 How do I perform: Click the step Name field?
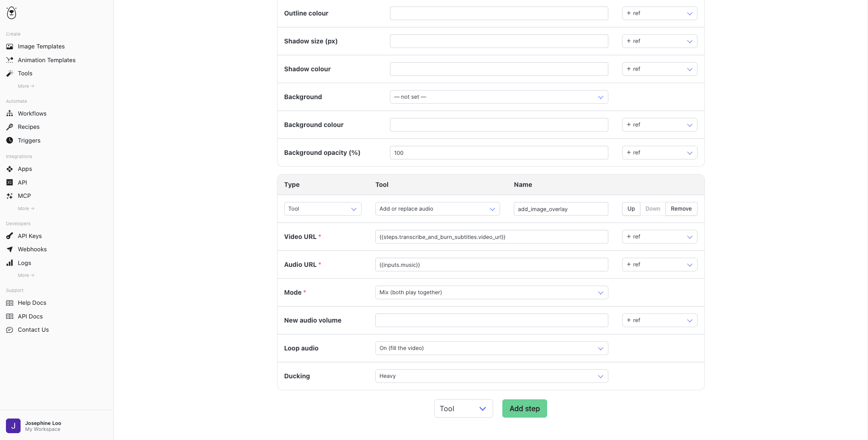pos(561,209)
